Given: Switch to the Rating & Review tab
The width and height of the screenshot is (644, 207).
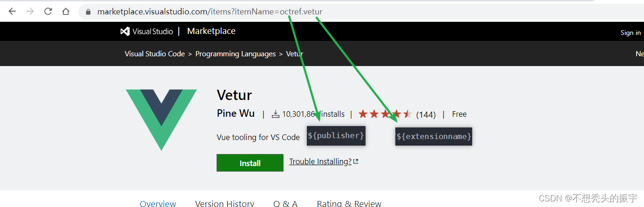Looking at the screenshot, I should pyautogui.click(x=349, y=203).
